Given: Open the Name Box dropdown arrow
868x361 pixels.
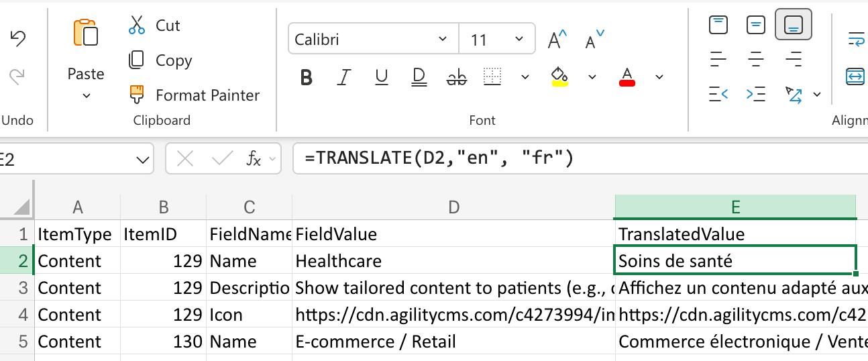Looking at the screenshot, I should 143,160.
